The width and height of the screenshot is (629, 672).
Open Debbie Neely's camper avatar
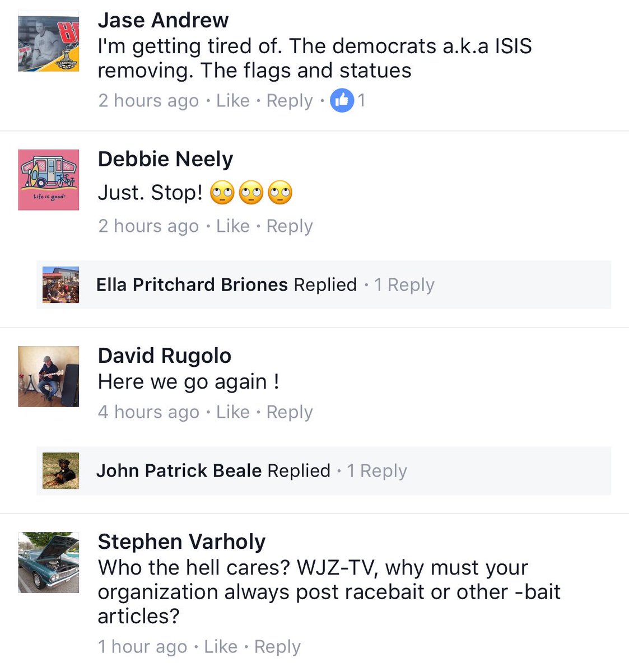point(49,180)
